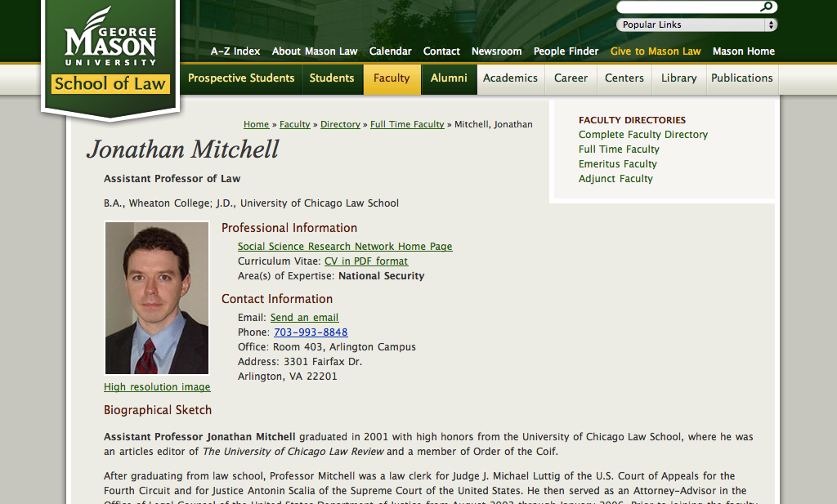Viewport: 837px width, 504px height.
Task: Download the CV in PDF format
Action: tap(366, 261)
